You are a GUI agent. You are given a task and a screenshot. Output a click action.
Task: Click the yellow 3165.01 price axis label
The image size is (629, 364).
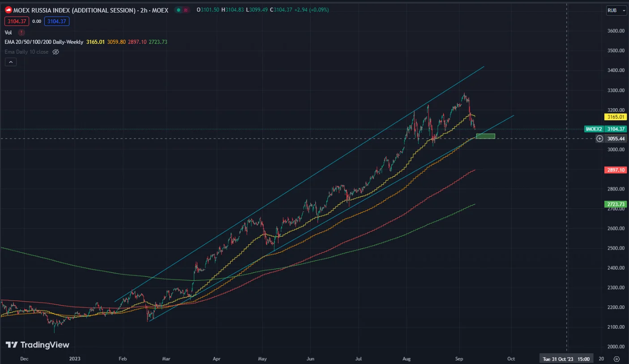coord(616,117)
